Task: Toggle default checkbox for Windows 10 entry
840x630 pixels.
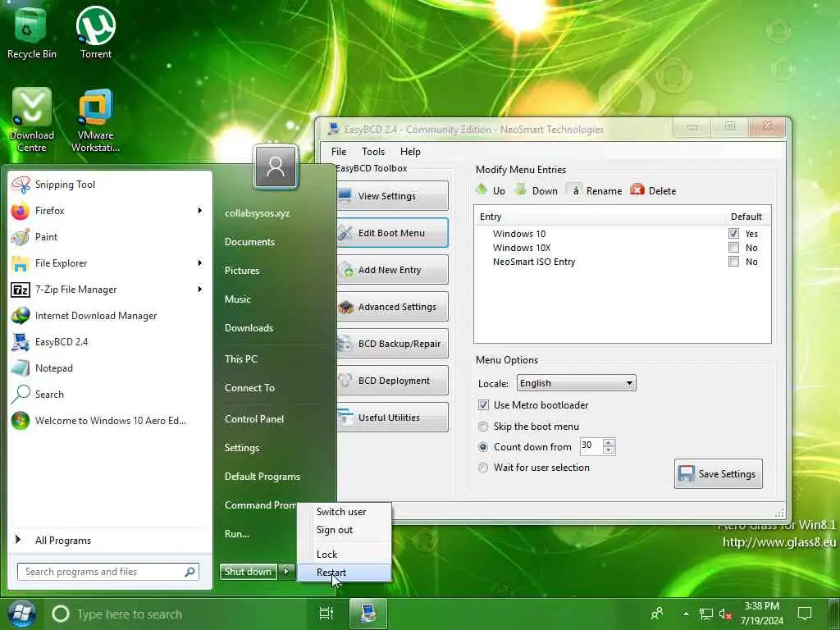Action: click(733, 234)
